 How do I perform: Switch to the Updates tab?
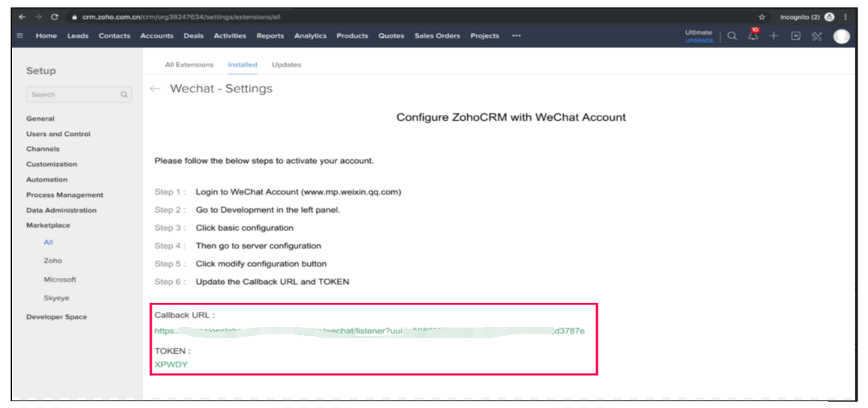coord(286,65)
